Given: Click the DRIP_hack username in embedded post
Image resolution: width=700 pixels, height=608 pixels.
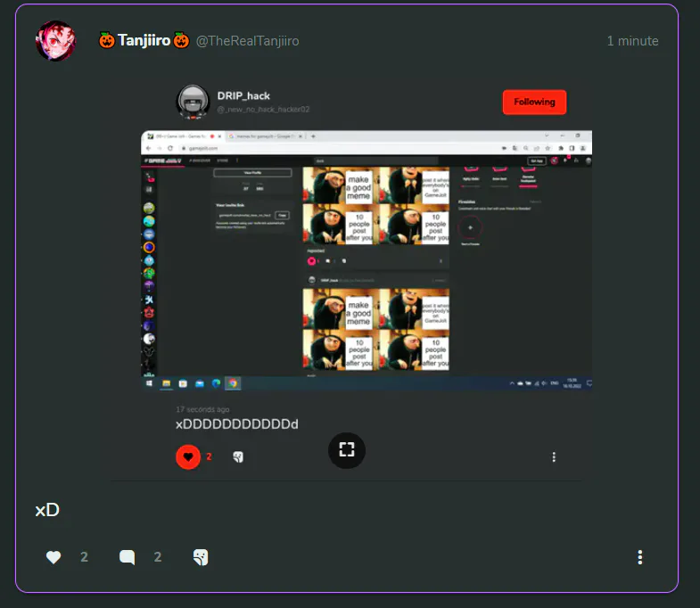Looking at the screenshot, I should 243,96.
